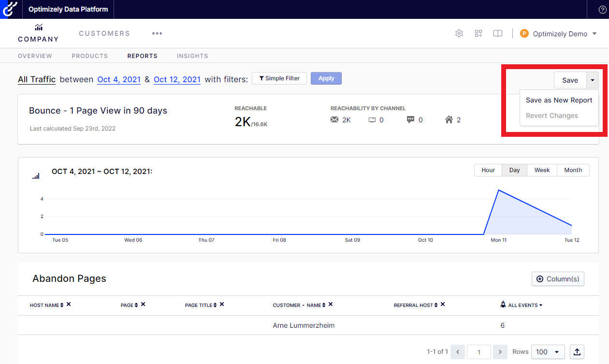This screenshot has width=609, height=364.
Task: Click the chart signal bars icon
Action: (36, 176)
